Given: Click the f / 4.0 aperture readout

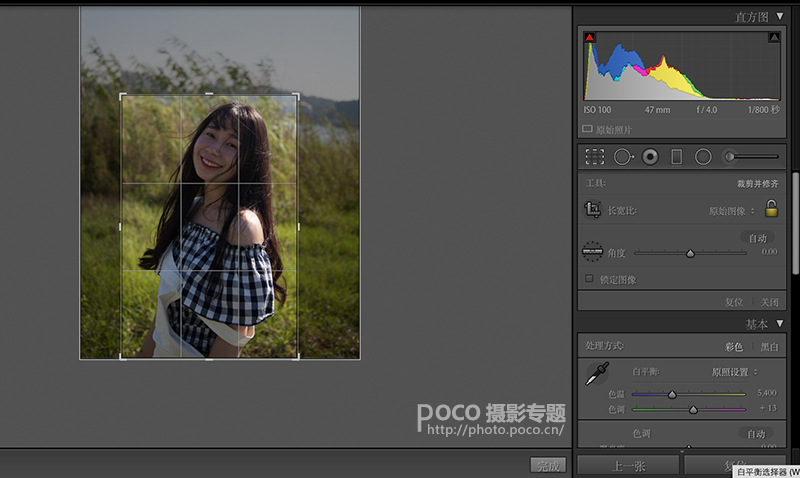Looking at the screenshot, I should pos(707,110).
